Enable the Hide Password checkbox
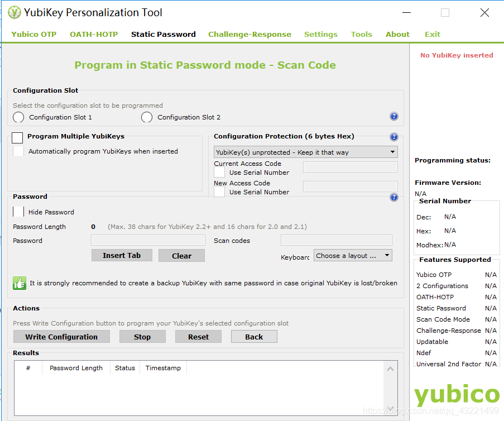Viewport: 504px width, 421px height. click(18, 212)
